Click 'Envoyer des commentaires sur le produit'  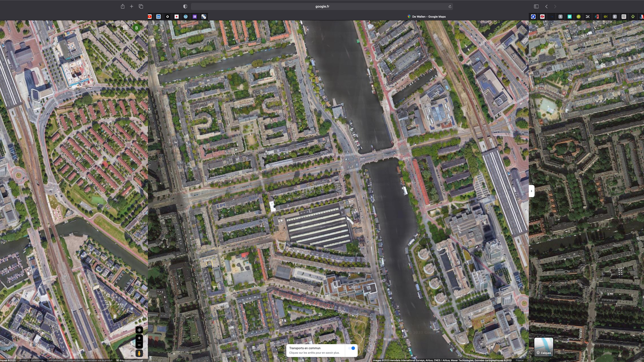90,360
